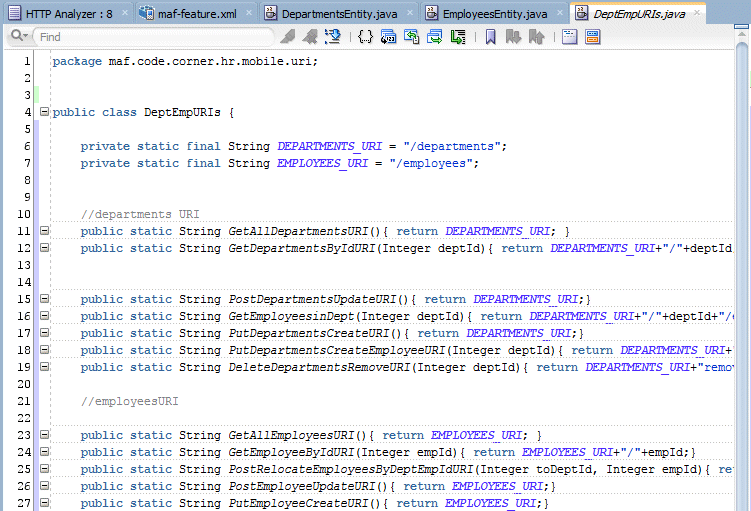
Task: Click the toolbar icon with the 123 label
Action: point(388,37)
